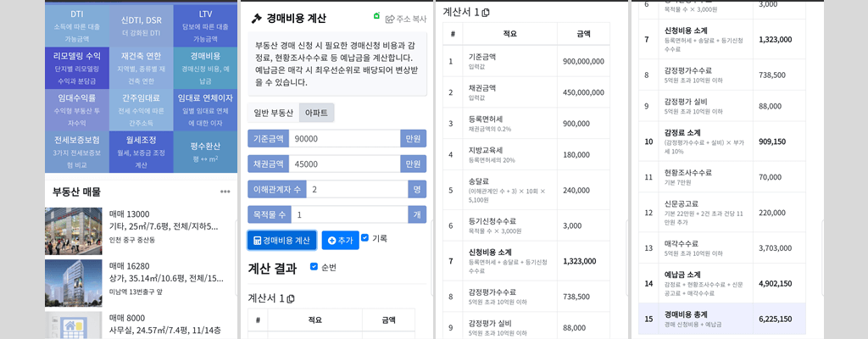Screen dimensions: 868x339
Task: Click the blue 경매비용 계산 button
Action: click(x=281, y=241)
